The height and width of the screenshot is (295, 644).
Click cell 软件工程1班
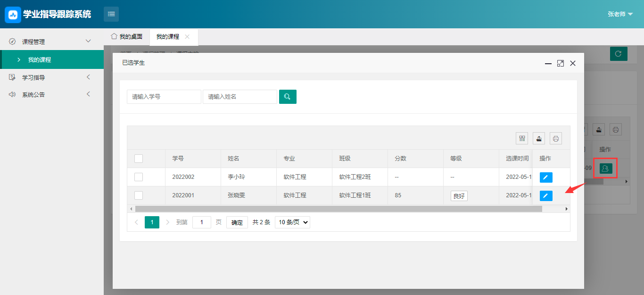point(360,195)
